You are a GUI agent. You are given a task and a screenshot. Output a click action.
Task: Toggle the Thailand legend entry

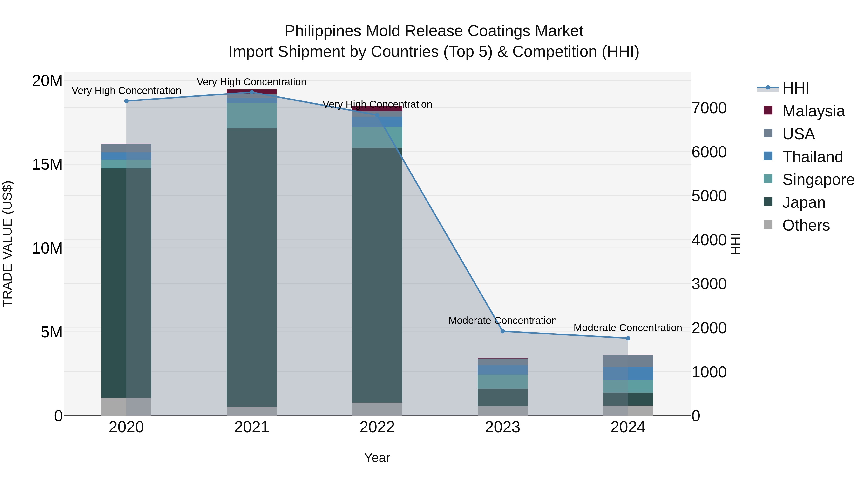click(803, 157)
